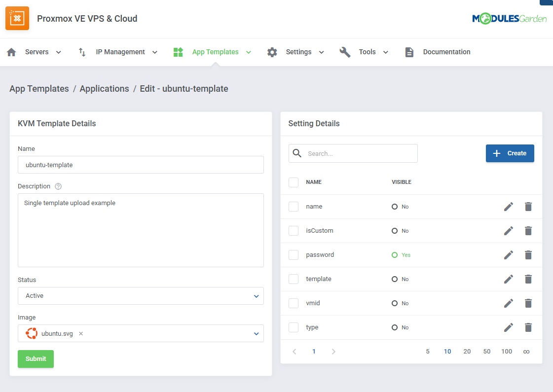Click the Description help question-mark icon
This screenshot has width=553, height=392.
(x=58, y=186)
